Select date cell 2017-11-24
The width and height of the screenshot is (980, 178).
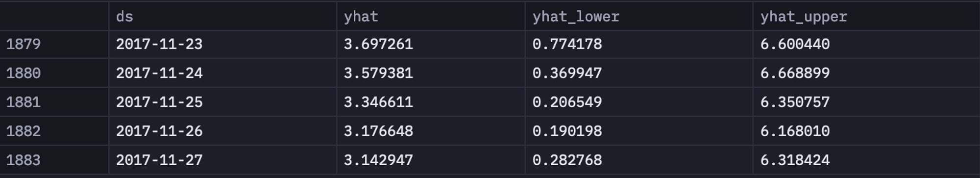pyautogui.click(x=159, y=73)
